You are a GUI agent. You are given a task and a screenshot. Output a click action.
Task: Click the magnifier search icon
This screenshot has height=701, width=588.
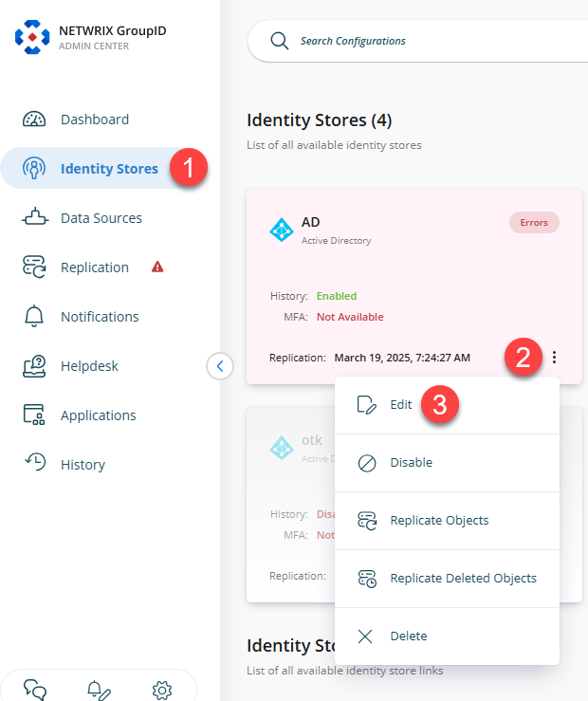(x=279, y=41)
